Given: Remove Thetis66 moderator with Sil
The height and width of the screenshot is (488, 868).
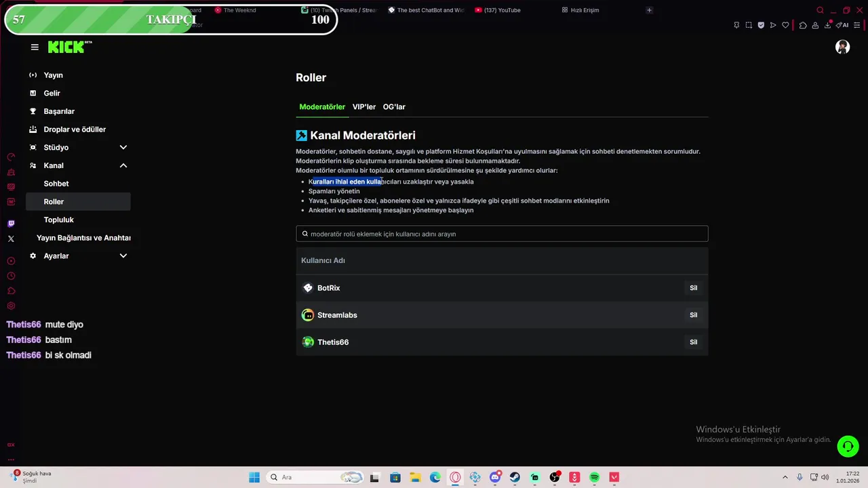Looking at the screenshot, I should tap(693, 342).
